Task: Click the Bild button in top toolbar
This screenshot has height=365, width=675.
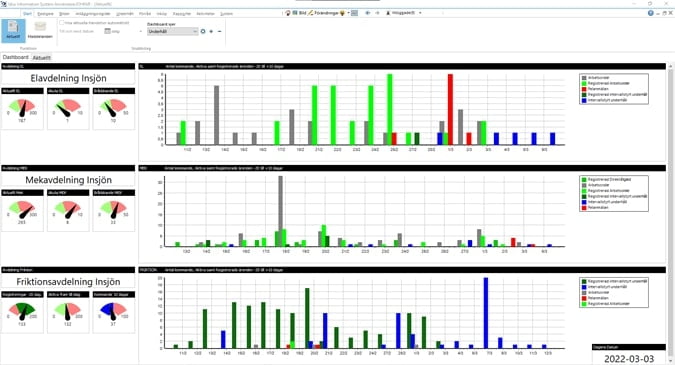Action: 299,13
